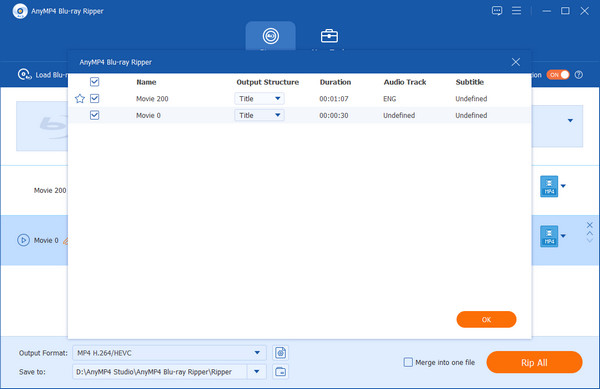Viewport: 600px width, 389px height.
Task: Expand the Output Format dropdown
Action: [257, 353]
